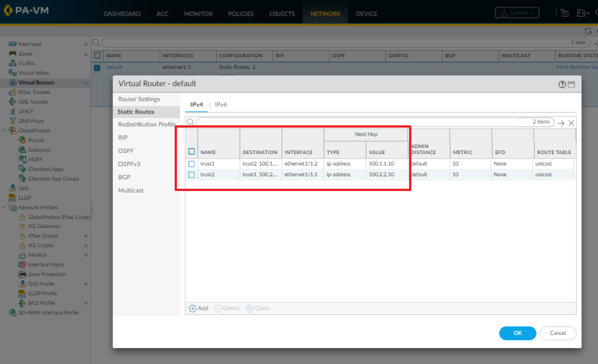598x364 pixels.
Task: Cancel the Virtual Router dialog
Action: pyautogui.click(x=558, y=333)
